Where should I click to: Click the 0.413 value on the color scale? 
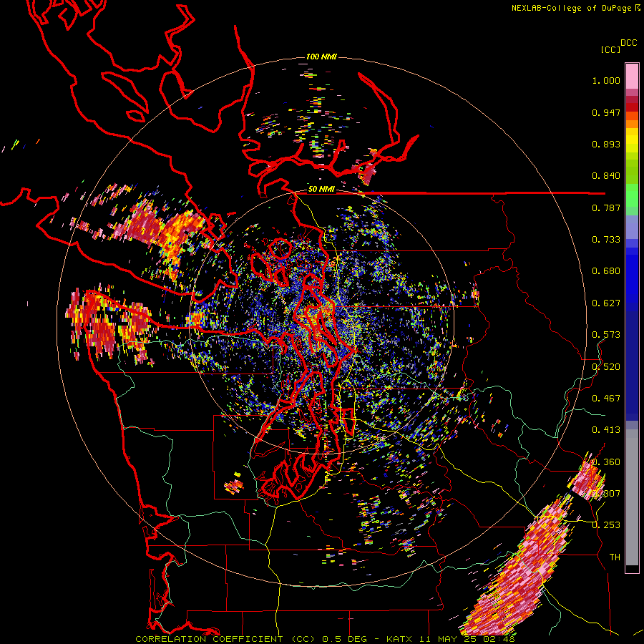pyautogui.click(x=606, y=430)
